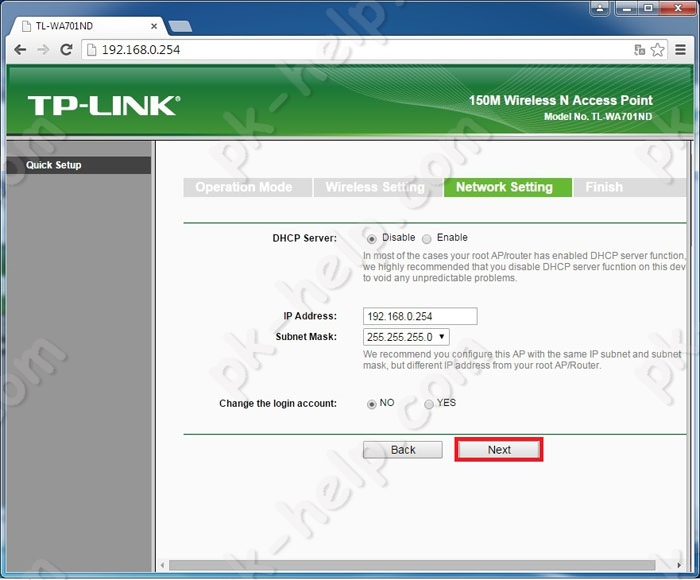Image resolution: width=700 pixels, height=580 pixels.
Task: Open the Finish step tab
Action: coord(629,187)
